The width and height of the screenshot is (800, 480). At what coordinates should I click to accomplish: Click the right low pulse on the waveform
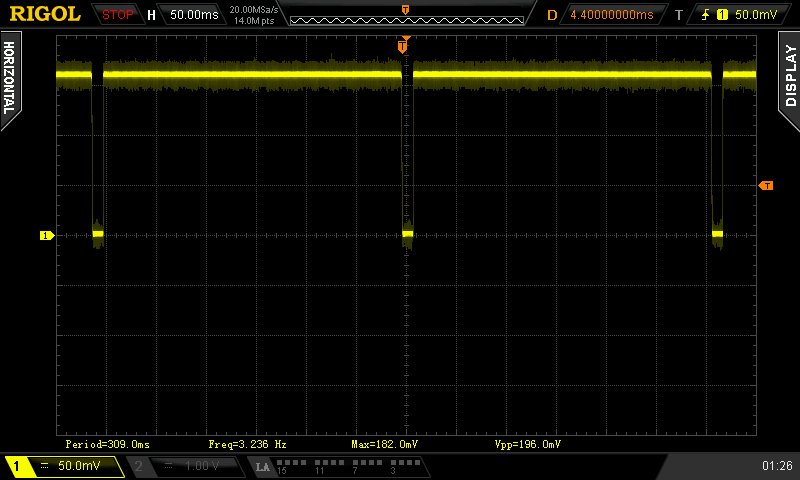point(717,234)
